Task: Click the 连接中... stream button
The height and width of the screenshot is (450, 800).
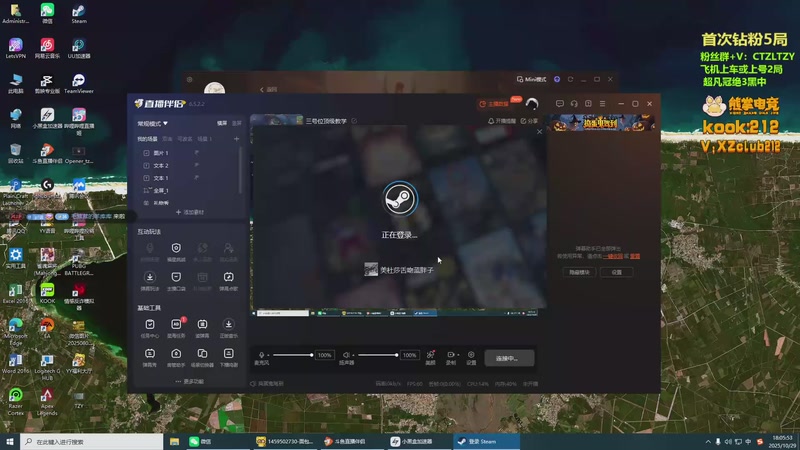Action: tap(509, 358)
